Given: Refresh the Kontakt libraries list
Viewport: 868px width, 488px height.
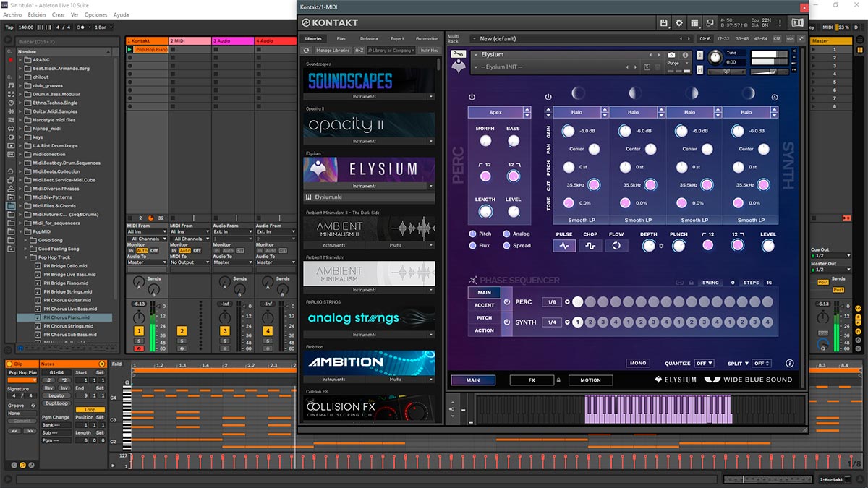Looking at the screenshot, I should (x=307, y=51).
